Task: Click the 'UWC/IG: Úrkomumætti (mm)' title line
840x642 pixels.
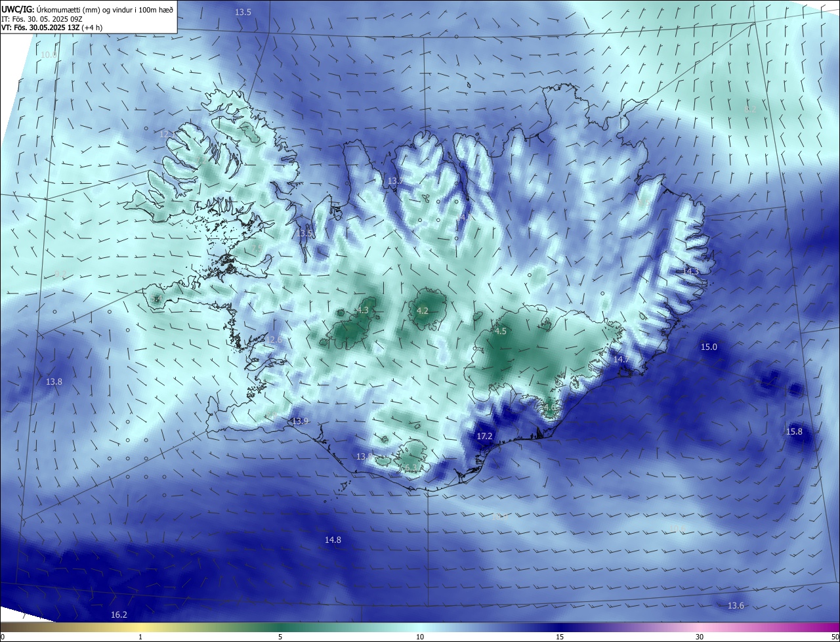Action: point(87,9)
